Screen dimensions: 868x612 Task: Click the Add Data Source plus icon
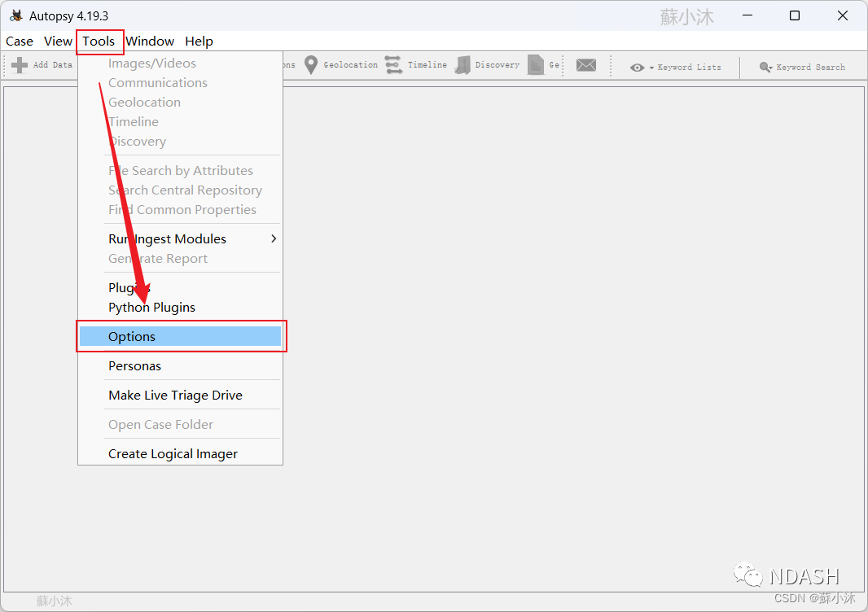(x=20, y=65)
